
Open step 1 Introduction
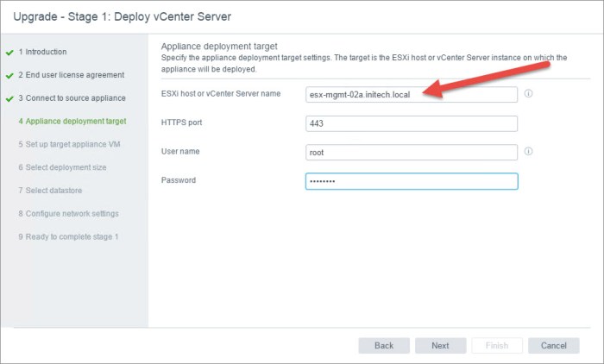(42, 52)
